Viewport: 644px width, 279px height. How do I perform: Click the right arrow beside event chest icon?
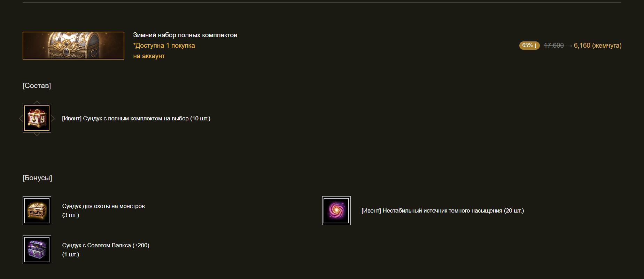[x=53, y=118]
